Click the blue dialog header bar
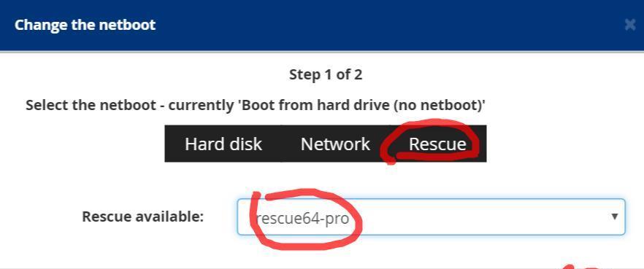Image resolution: width=644 pixels, height=269 pixels. click(322, 26)
